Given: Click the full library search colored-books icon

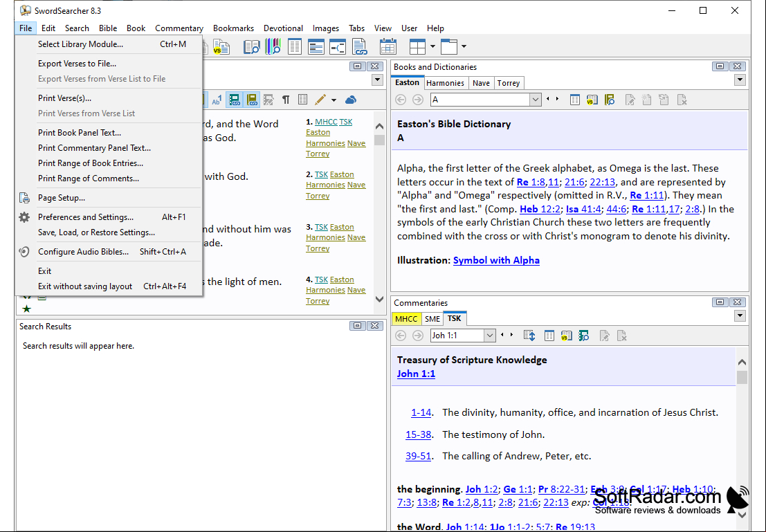Looking at the screenshot, I should coord(273,47).
